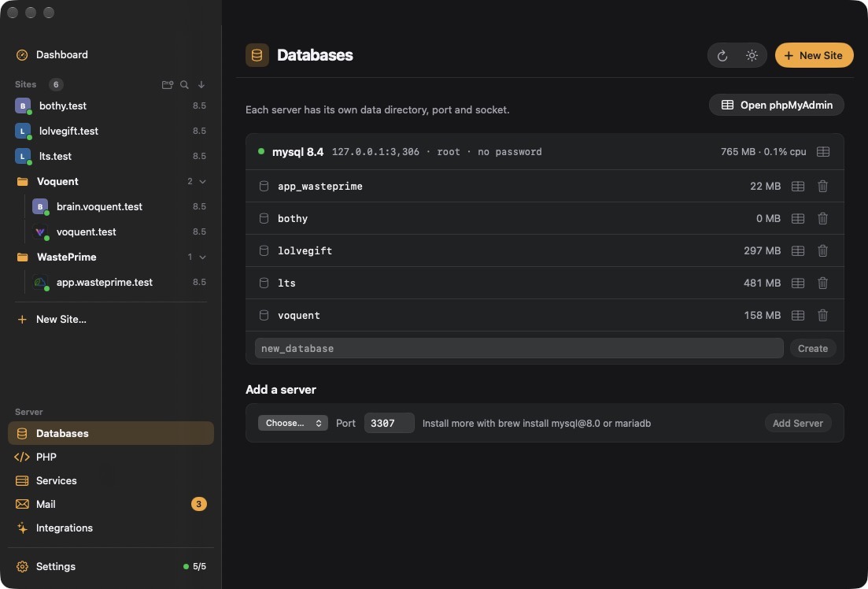Select app.wasteprime.test site
868x589 pixels.
pyautogui.click(x=119, y=282)
